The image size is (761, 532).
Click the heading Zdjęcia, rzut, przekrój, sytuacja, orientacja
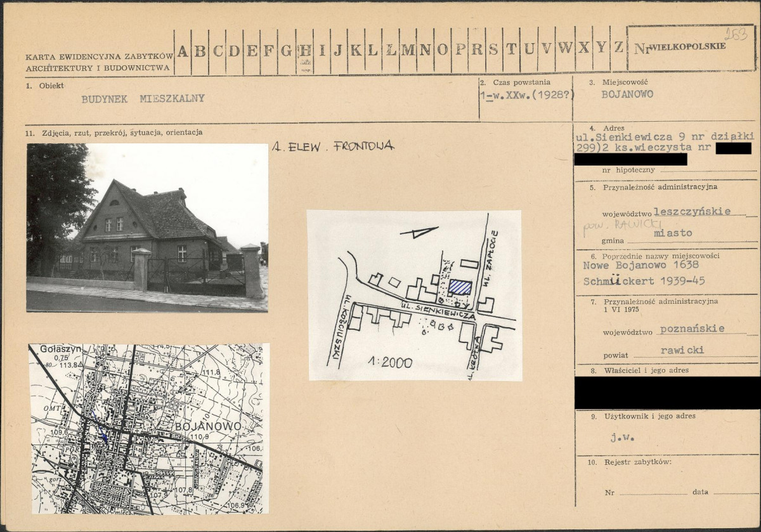(122, 133)
